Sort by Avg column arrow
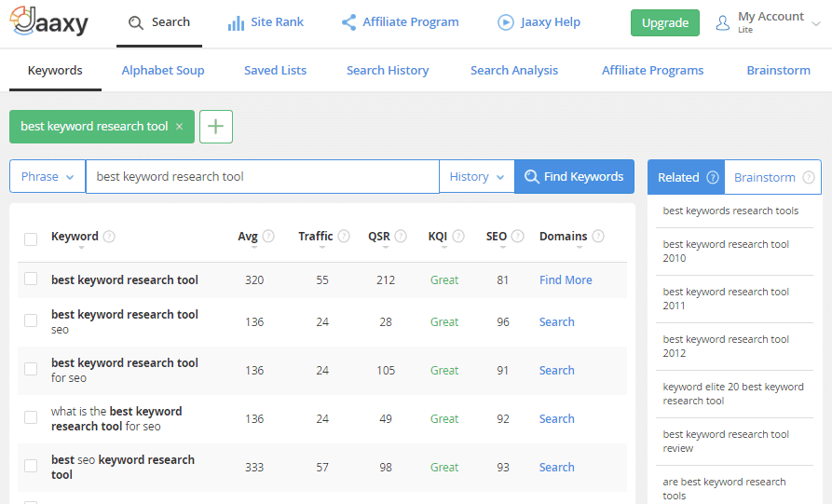Image resolution: width=832 pixels, height=504 pixels. pos(254,248)
